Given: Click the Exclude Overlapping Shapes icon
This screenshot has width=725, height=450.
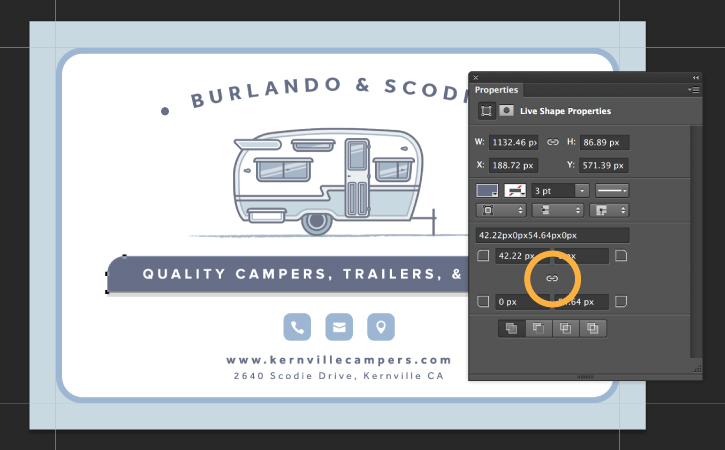Looking at the screenshot, I should click(x=593, y=328).
